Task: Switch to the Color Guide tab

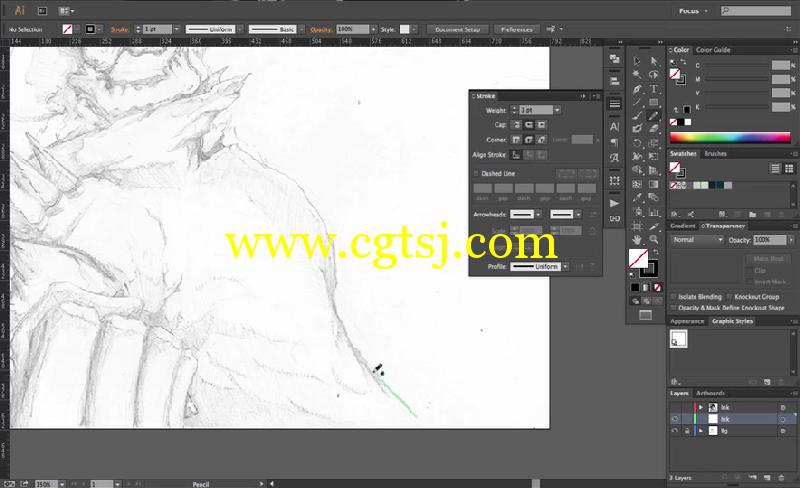Action: 713,50
